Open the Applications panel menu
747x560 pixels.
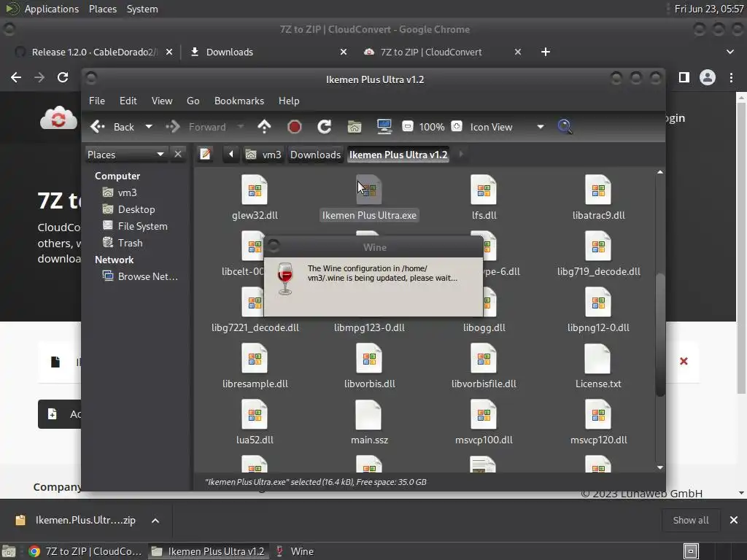tap(52, 9)
